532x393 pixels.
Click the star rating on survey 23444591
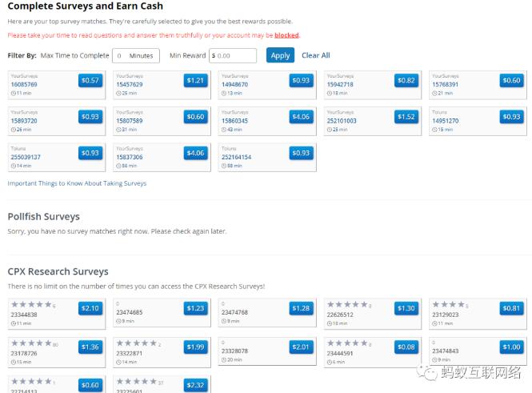(x=346, y=344)
